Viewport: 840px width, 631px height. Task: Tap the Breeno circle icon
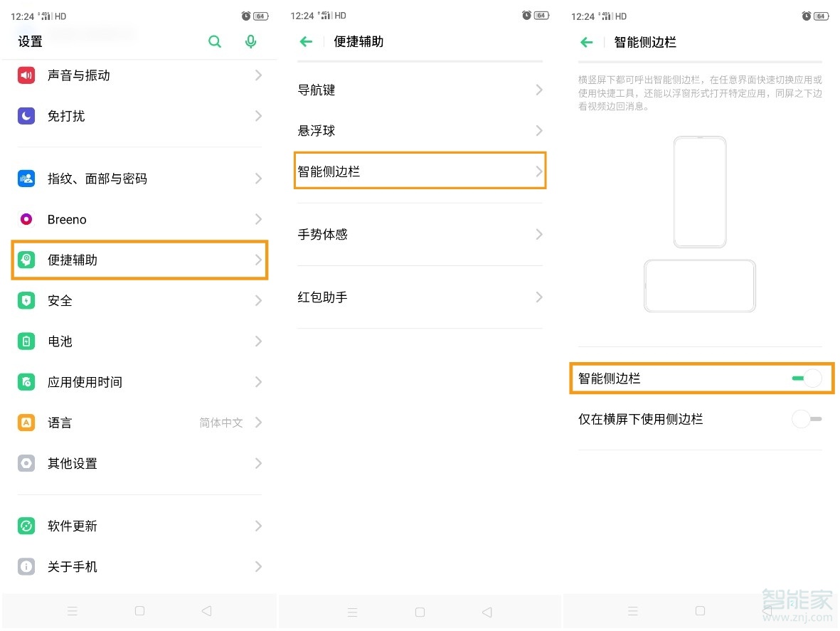26,219
